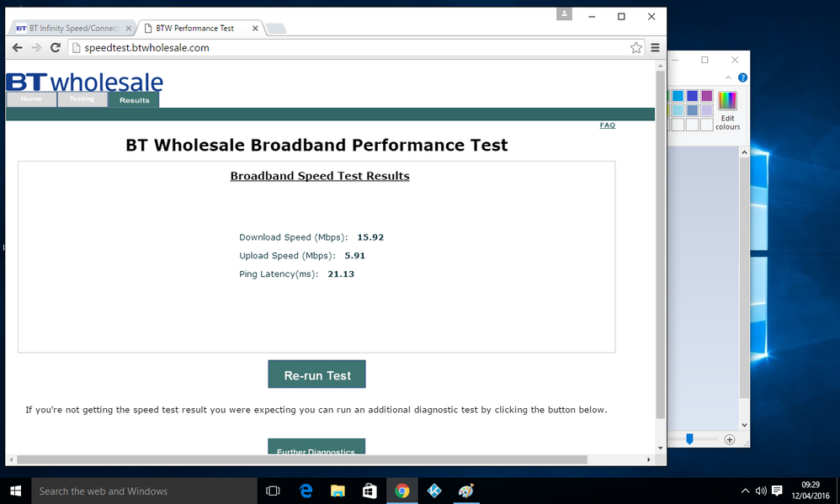Open Kodi from the taskbar
The width and height of the screenshot is (840, 504).
pyautogui.click(x=434, y=491)
